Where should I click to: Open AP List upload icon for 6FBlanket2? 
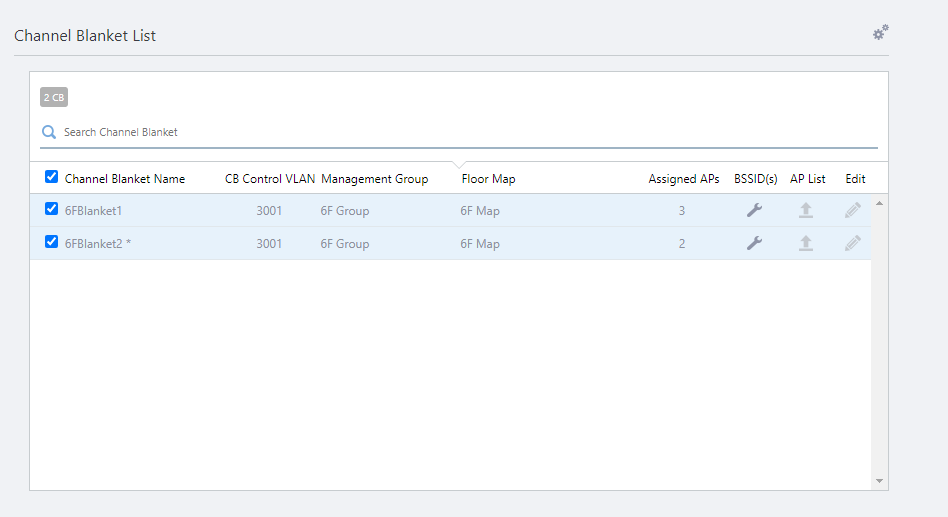point(805,243)
